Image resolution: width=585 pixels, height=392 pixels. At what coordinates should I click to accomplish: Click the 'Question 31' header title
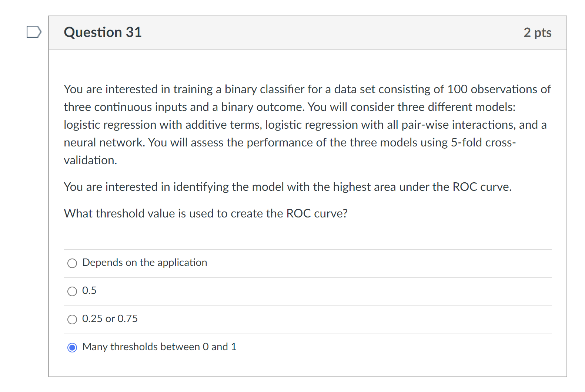(x=103, y=33)
